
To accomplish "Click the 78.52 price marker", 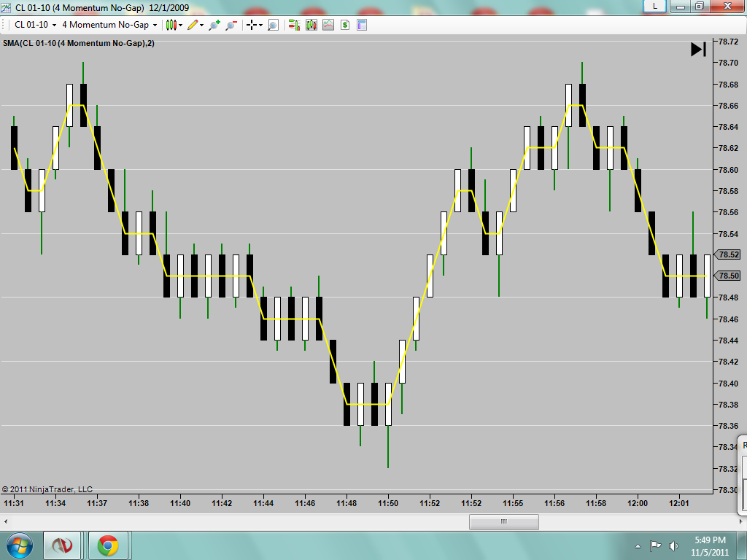I will (x=728, y=254).
